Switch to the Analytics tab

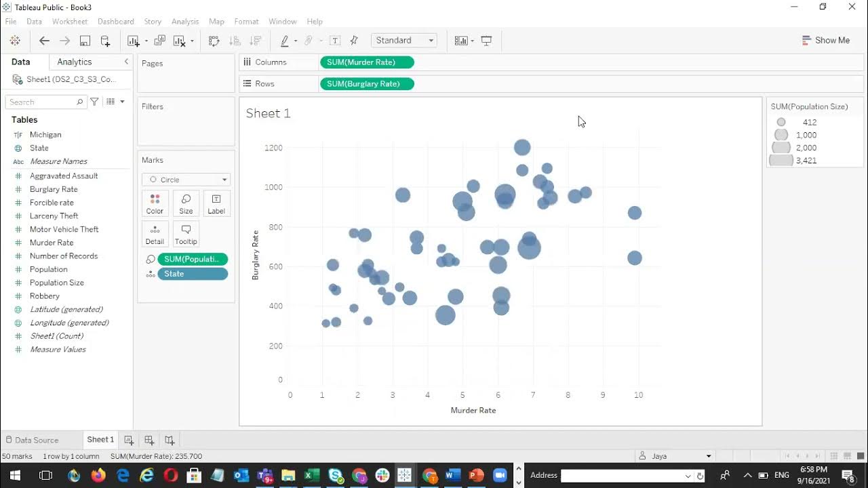75,62
